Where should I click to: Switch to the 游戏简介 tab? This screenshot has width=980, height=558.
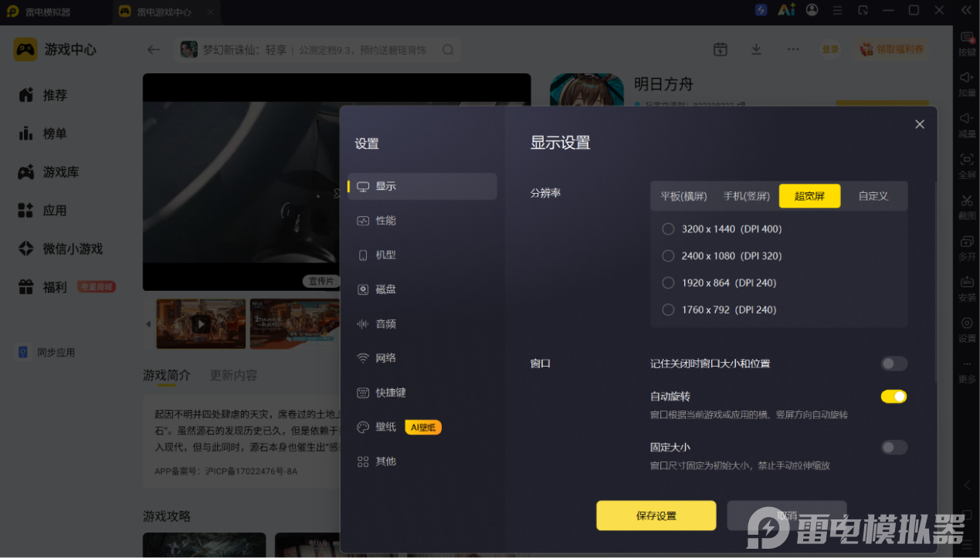[x=167, y=375]
